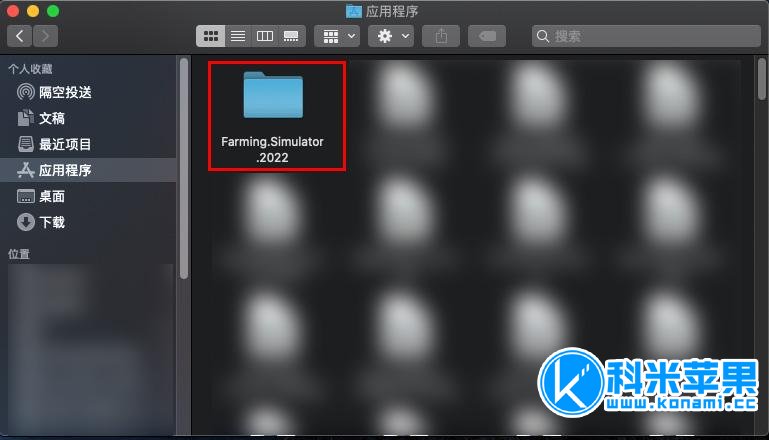Open 隔空投送 in the sidebar
This screenshot has width=769, height=440.
coord(88,92)
